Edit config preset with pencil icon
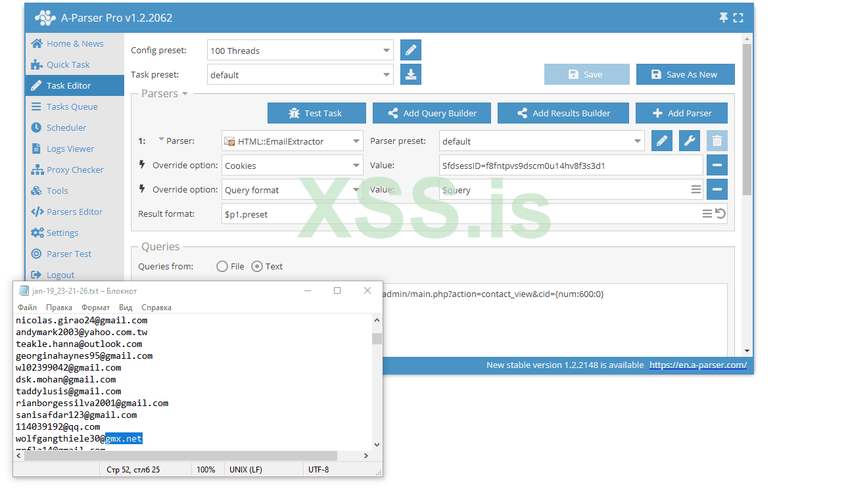Screen dimensions: 848x504 411,50
